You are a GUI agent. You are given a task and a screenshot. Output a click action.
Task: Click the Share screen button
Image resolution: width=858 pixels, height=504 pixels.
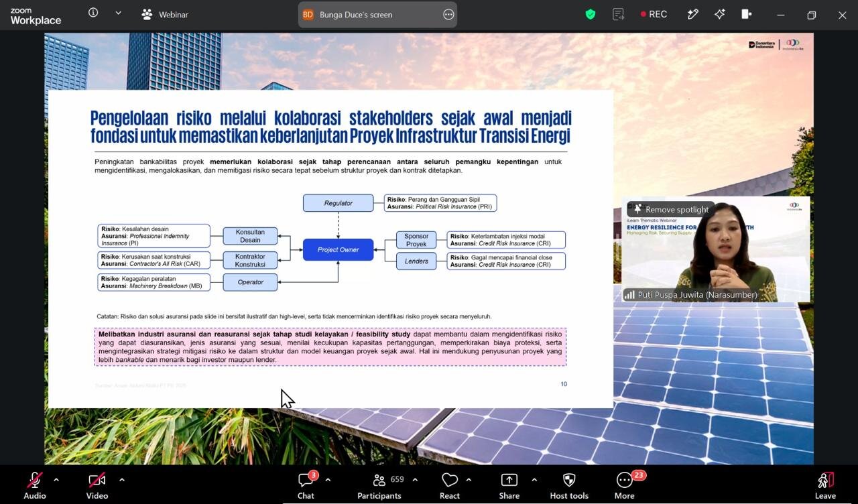(509, 486)
